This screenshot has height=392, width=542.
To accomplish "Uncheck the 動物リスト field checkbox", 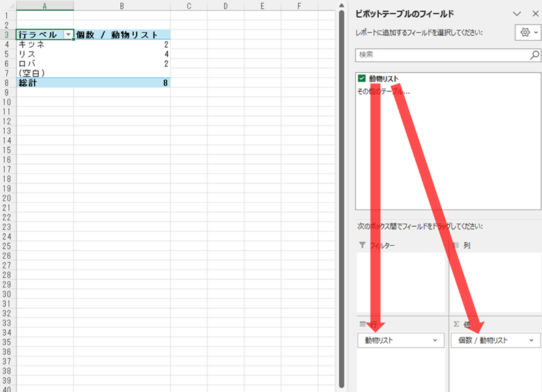I will 362,79.
